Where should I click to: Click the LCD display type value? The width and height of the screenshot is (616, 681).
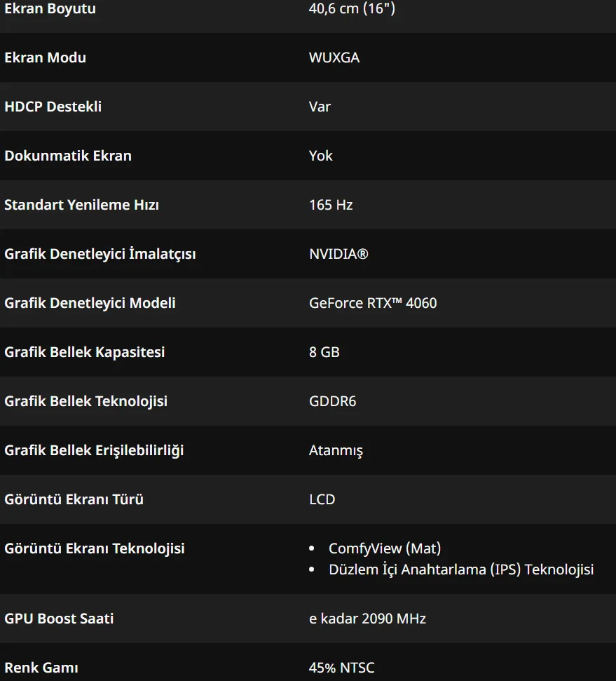[x=322, y=499]
